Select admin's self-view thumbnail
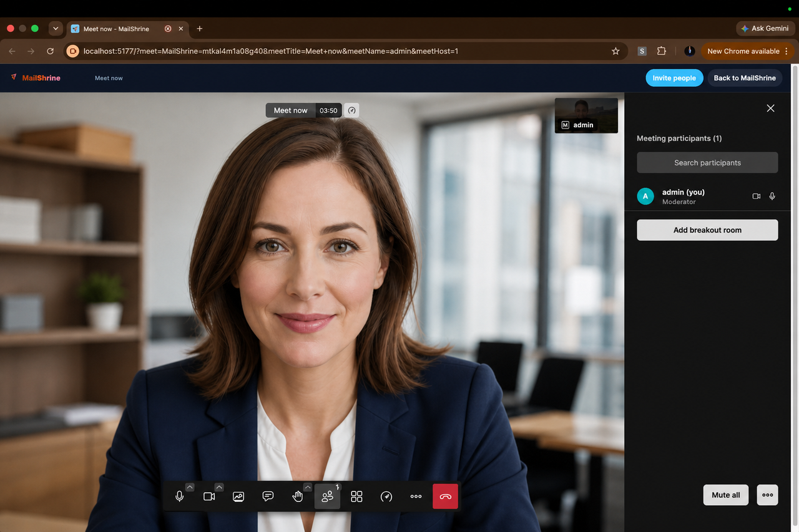 point(586,115)
